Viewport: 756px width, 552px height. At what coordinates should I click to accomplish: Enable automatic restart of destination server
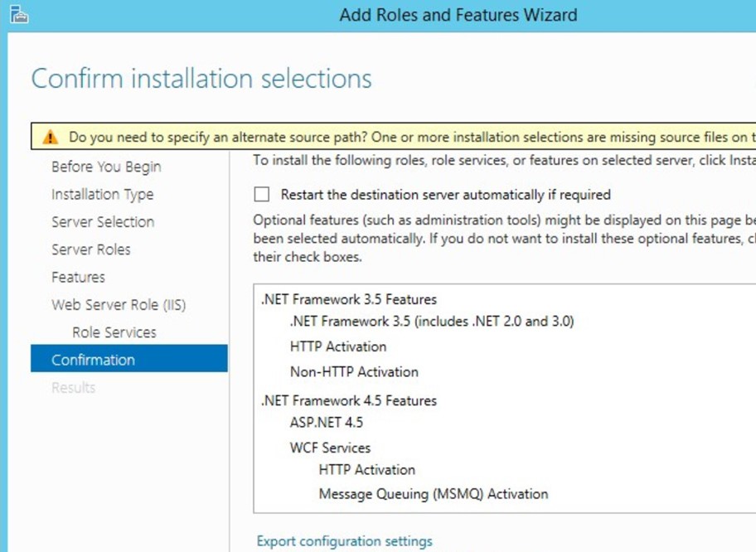[x=262, y=194]
